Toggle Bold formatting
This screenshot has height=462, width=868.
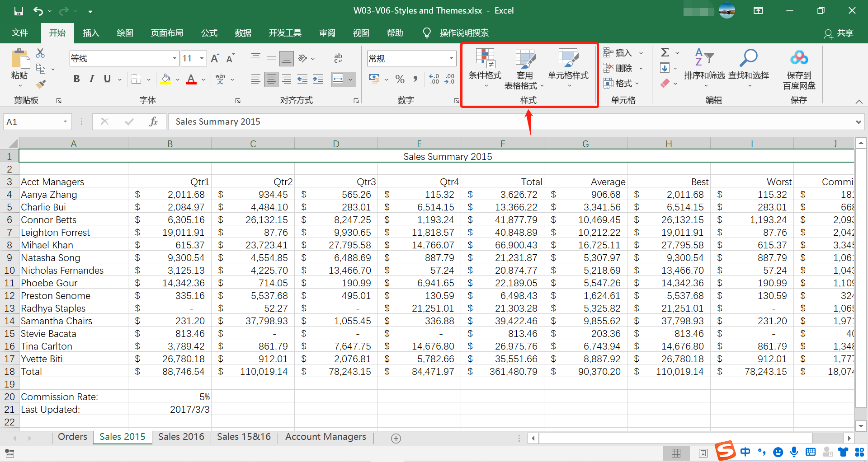pos(76,79)
